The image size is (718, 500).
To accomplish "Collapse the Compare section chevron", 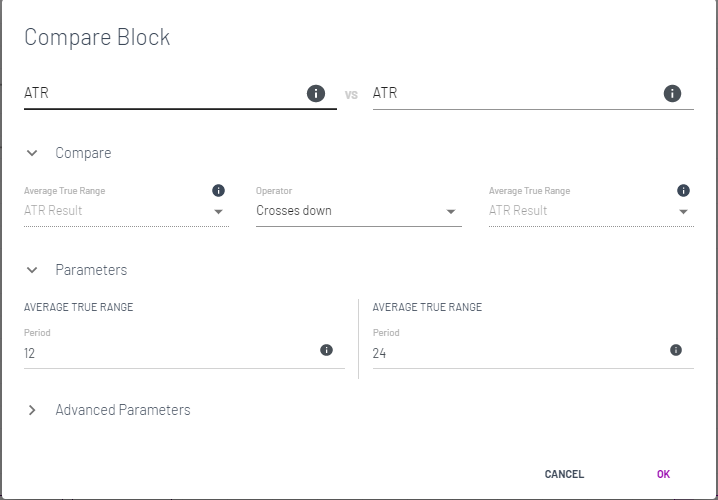I will 32,153.
